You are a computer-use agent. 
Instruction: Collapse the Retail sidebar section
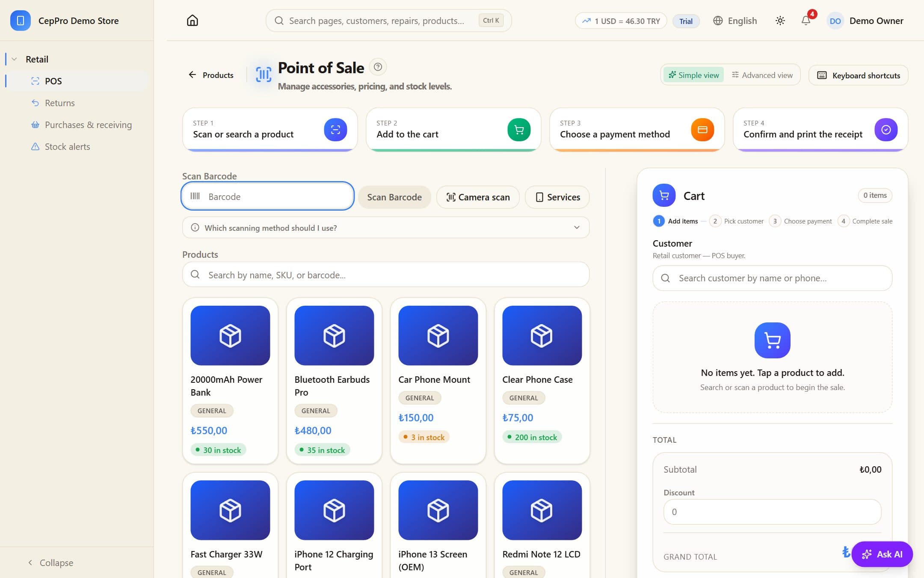click(x=14, y=59)
